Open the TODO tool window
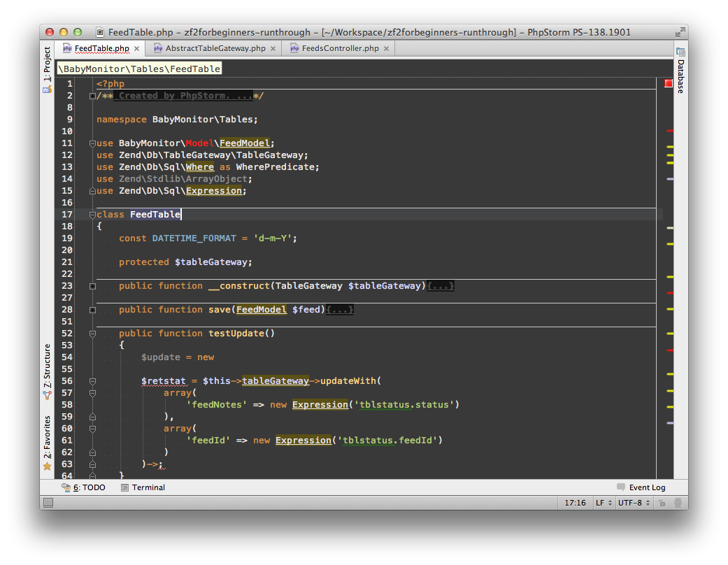Viewport: 728px width, 565px height. point(87,487)
